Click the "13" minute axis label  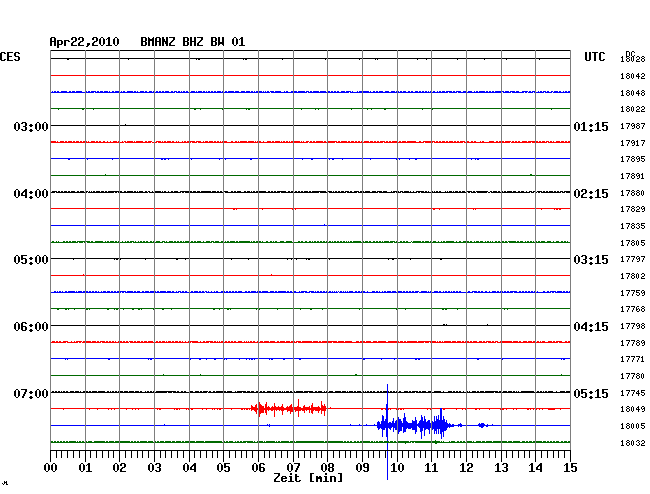(501, 468)
